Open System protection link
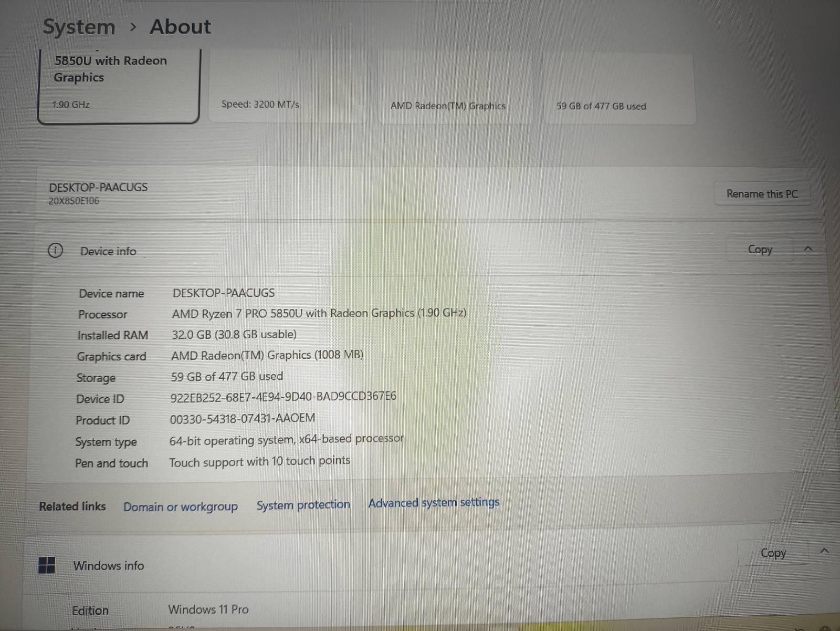The height and width of the screenshot is (631, 840). pyautogui.click(x=303, y=505)
